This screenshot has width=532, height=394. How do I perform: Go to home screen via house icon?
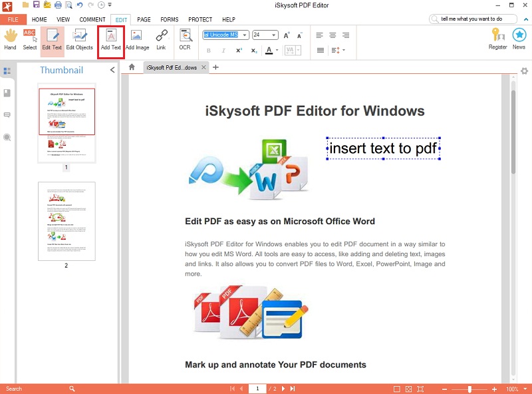pyautogui.click(x=132, y=67)
